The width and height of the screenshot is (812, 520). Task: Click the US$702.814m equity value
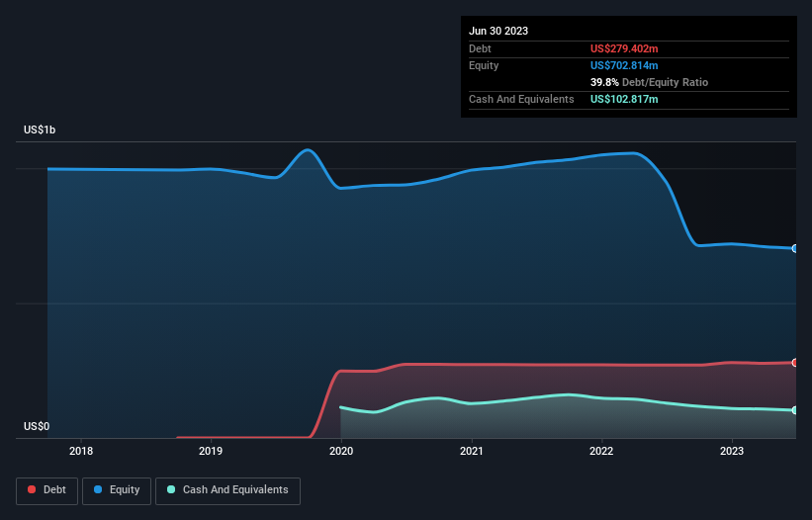(x=624, y=65)
